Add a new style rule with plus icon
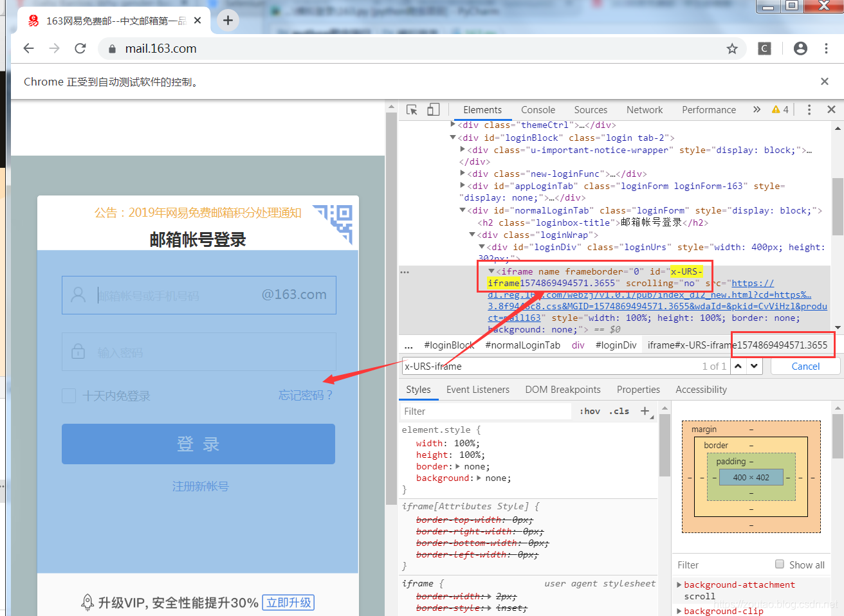This screenshot has width=844, height=616. (645, 411)
